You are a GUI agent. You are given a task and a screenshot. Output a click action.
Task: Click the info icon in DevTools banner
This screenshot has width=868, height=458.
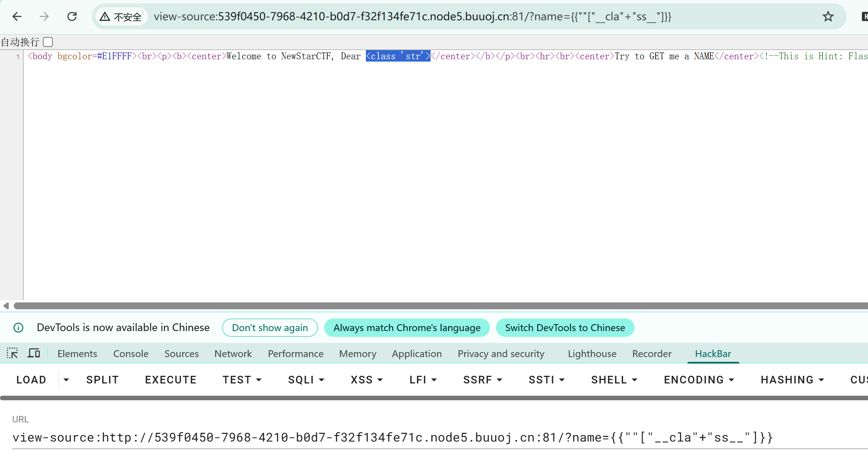[x=18, y=328]
